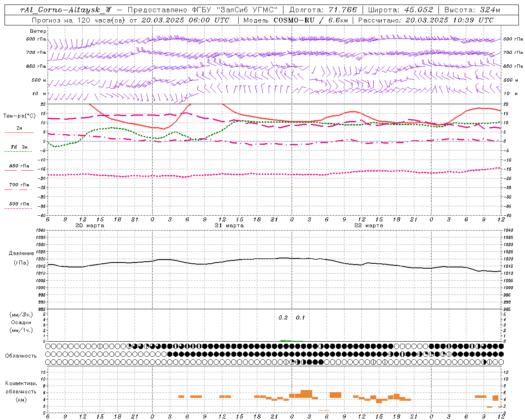Click the Тем-ра(°C) panel label
This screenshot has width=525, height=420.
(x=19, y=116)
